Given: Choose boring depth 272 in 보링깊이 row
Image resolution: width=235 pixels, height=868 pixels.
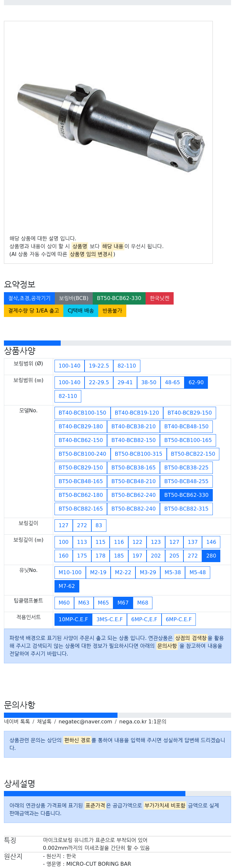Looking at the screenshot, I should click(82, 525).
